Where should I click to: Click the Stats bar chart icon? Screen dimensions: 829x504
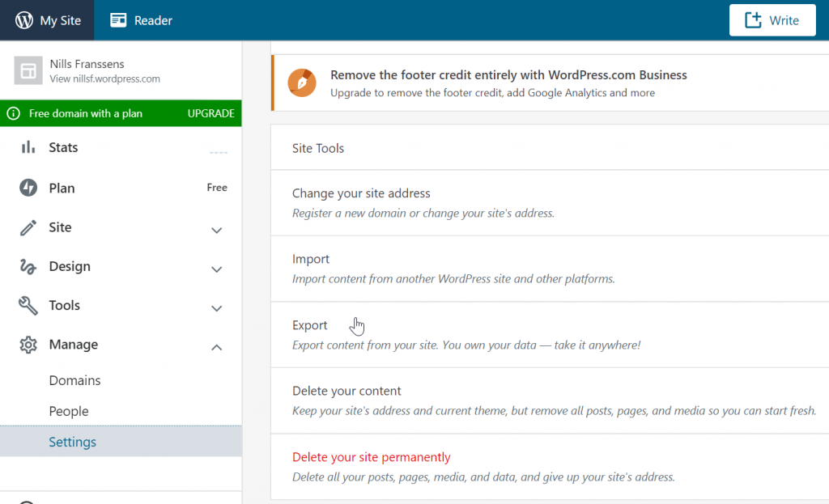28,147
